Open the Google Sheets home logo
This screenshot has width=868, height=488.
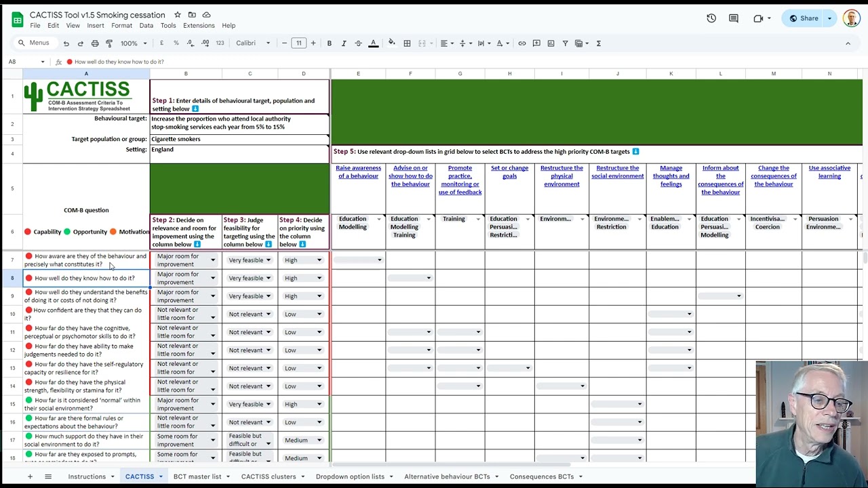(x=16, y=19)
